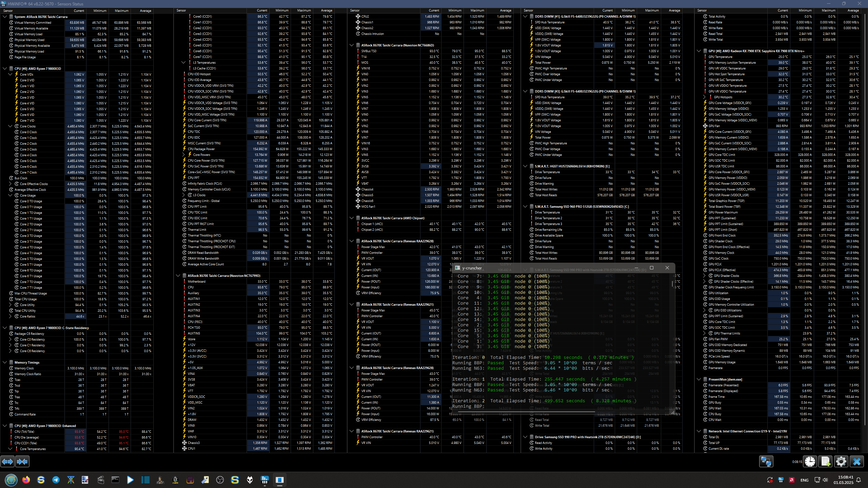Open Firefox from the taskbar
The width and height of the screenshot is (868, 488).
pyautogui.click(x=26, y=480)
